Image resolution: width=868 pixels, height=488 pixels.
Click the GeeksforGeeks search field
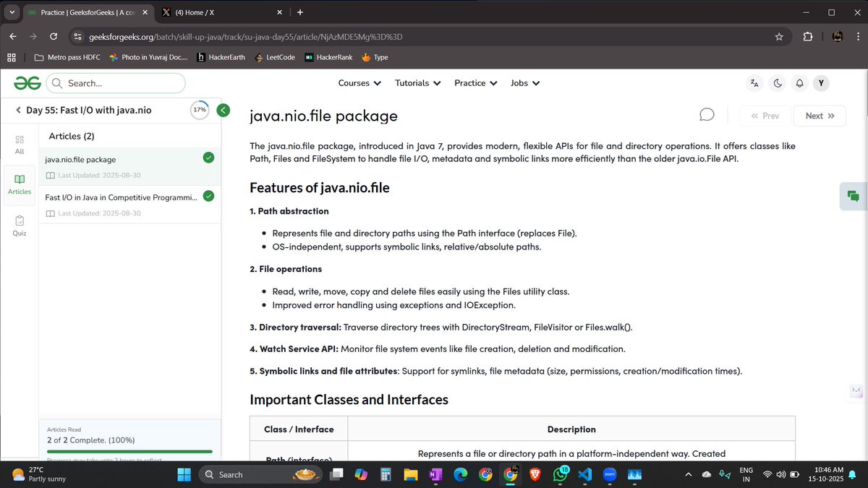[x=116, y=83]
